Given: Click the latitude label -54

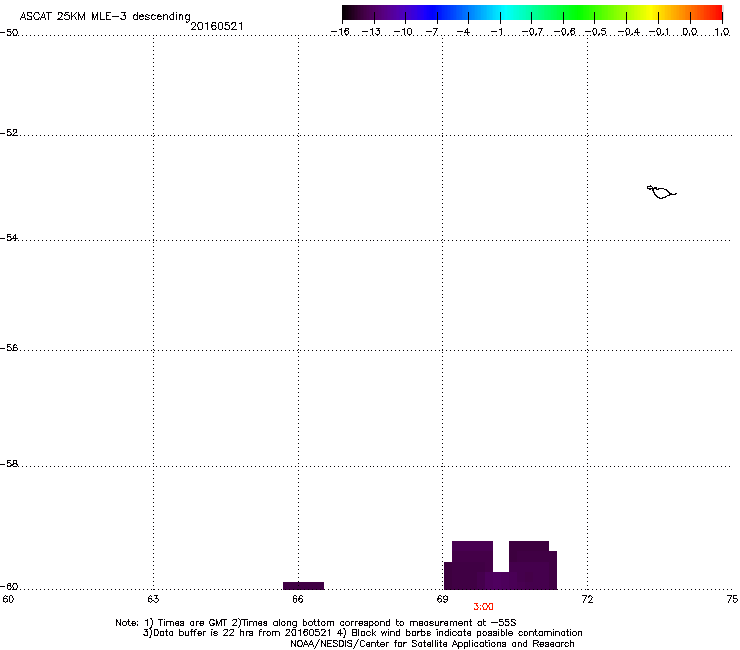Looking at the screenshot, I should pos(9,238).
